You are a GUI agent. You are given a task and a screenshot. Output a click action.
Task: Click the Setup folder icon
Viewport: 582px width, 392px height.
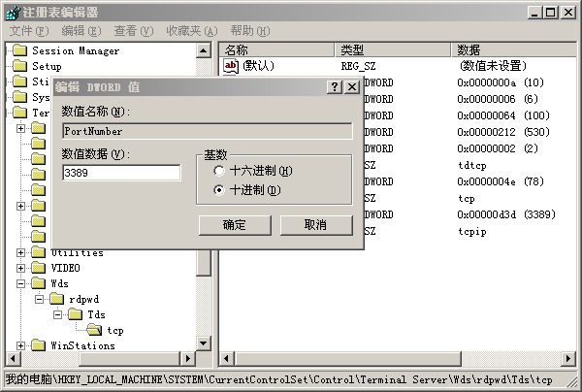[x=20, y=66]
